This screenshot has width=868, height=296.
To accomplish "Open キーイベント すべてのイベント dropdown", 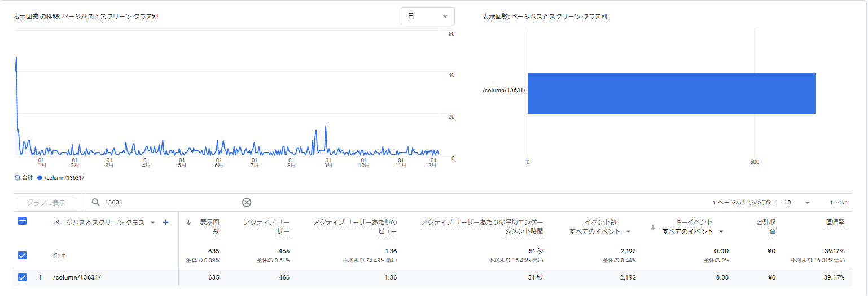I will pyautogui.click(x=693, y=232).
